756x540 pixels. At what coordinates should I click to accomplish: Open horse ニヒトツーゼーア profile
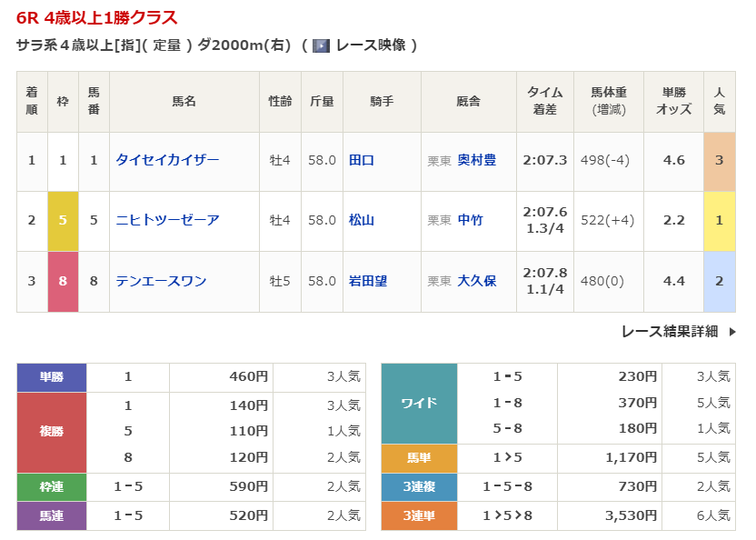pyautogui.click(x=167, y=220)
